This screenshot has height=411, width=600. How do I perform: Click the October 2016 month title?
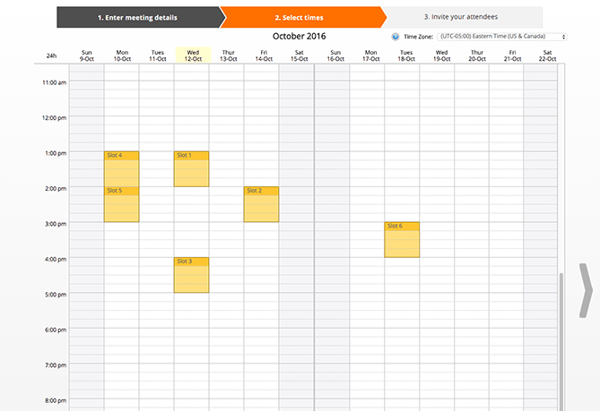click(x=299, y=36)
